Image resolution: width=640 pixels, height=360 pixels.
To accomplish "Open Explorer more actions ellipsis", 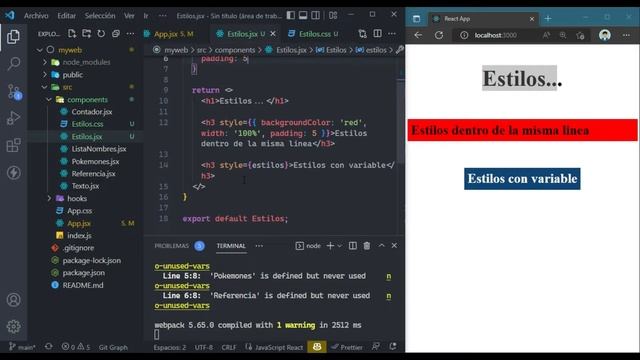I will point(130,33).
